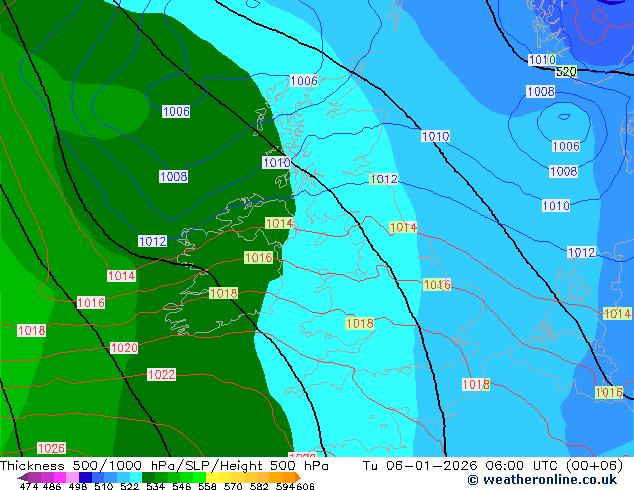This screenshot has width=634, height=490.
Task: Click the date text 'Tu 06-01-2026 06:00 UTC'
Action: (x=462, y=466)
